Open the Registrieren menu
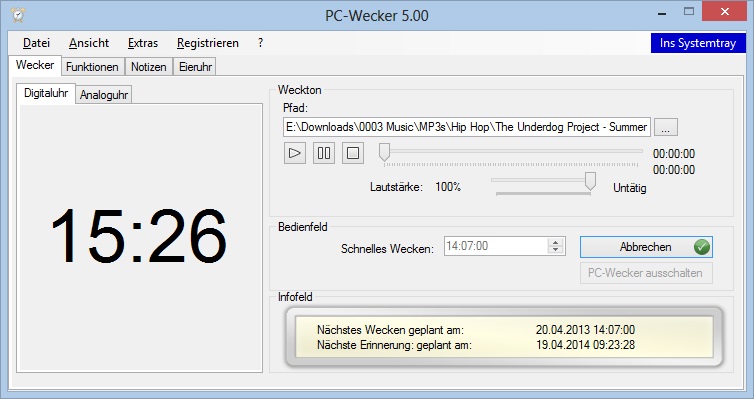The width and height of the screenshot is (754, 399). [208, 43]
